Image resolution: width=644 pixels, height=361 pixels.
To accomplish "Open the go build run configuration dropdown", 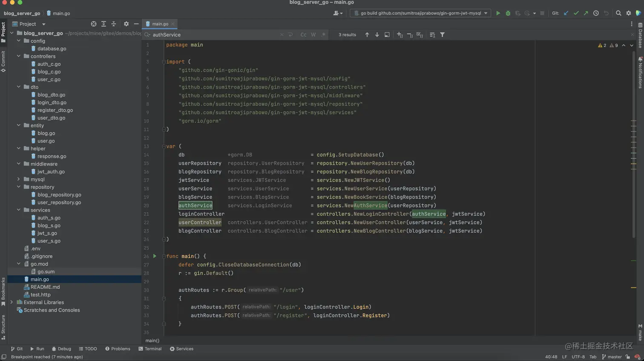I will pos(420,13).
